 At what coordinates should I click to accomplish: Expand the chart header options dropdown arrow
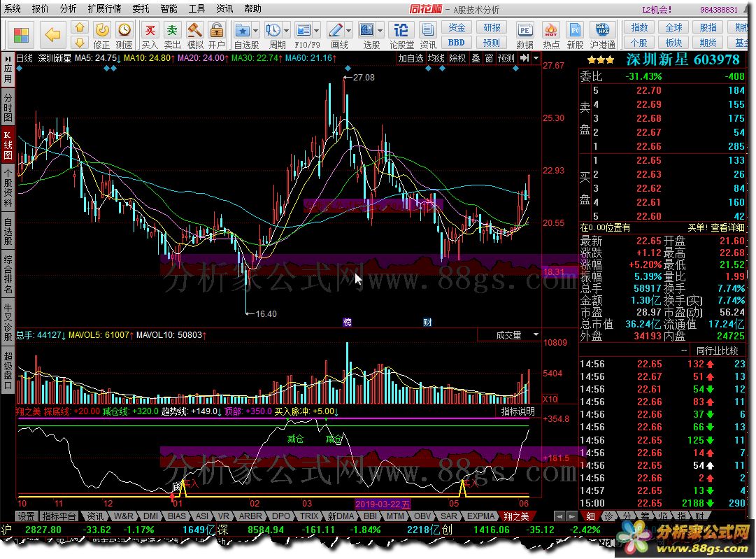pyautogui.click(x=536, y=58)
